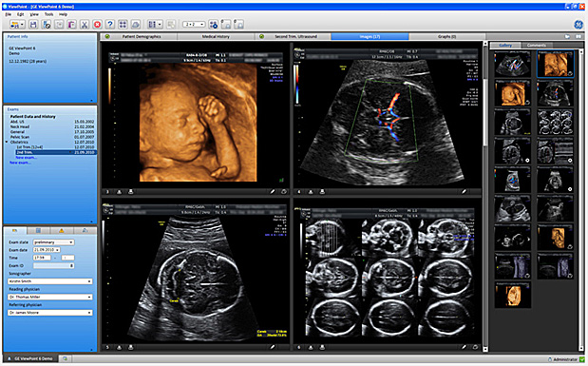Open the Referring physician Dr. James Moore dropdown

(x=50, y=313)
